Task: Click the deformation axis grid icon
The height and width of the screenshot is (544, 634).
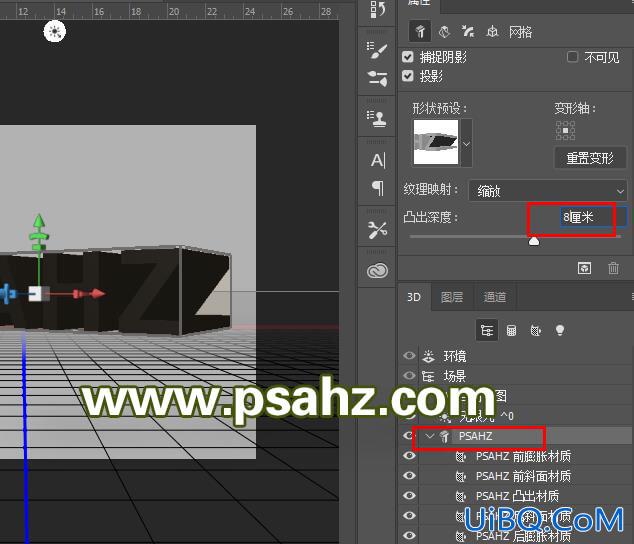Action: pos(565,130)
